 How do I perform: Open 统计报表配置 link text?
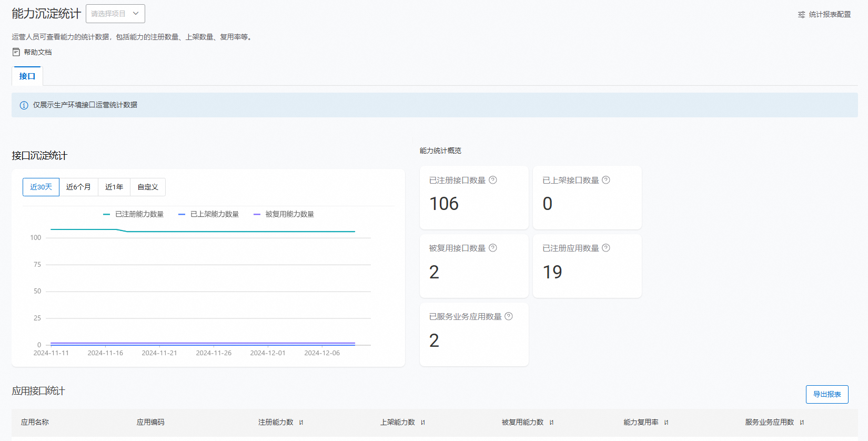[830, 15]
